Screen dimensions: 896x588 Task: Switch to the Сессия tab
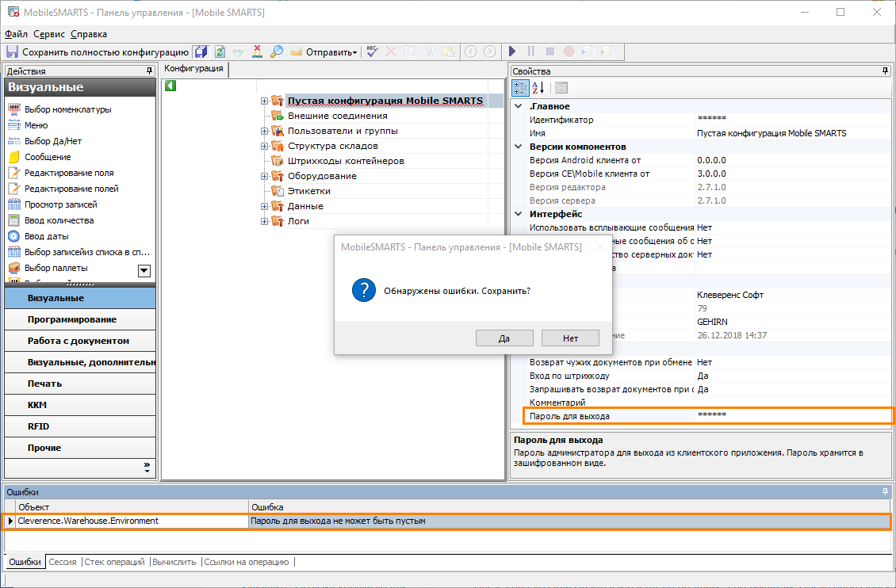coord(63,562)
